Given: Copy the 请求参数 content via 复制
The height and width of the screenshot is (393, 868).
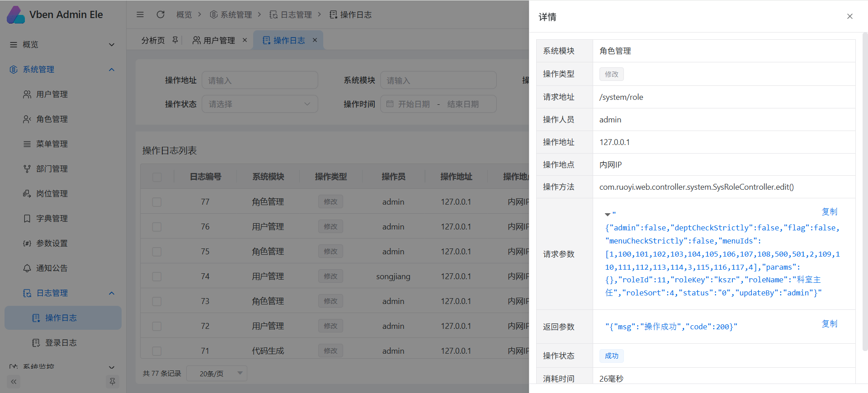Looking at the screenshot, I should coord(829,212).
